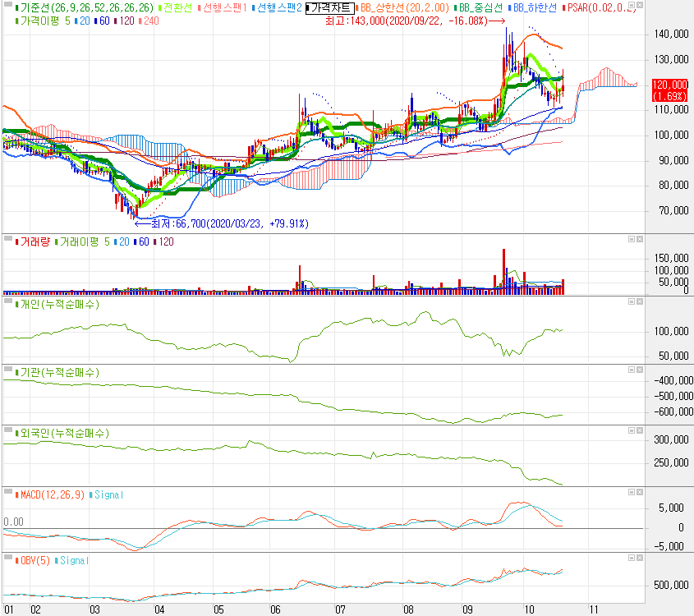The width and height of the screenshot is (694, 616).
Task: Click the 150,000 volume axis label
Action: tap(672, 258)
